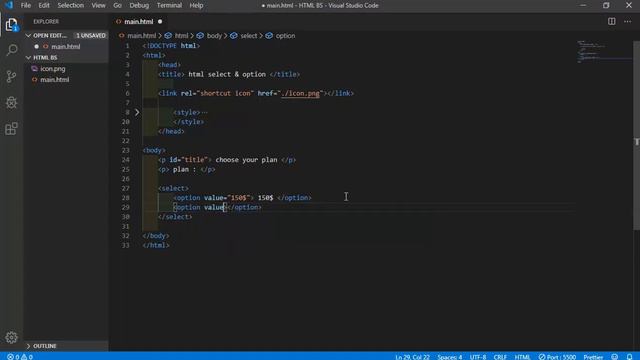Open the Help menu
This screenshot has height=360, width=640.
point(196,5)
